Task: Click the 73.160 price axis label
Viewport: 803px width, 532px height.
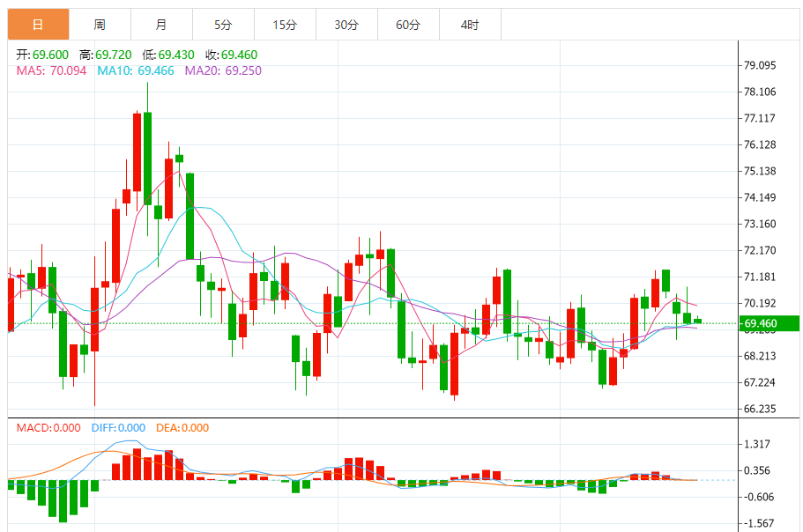Action: click(x=760, y=224)
